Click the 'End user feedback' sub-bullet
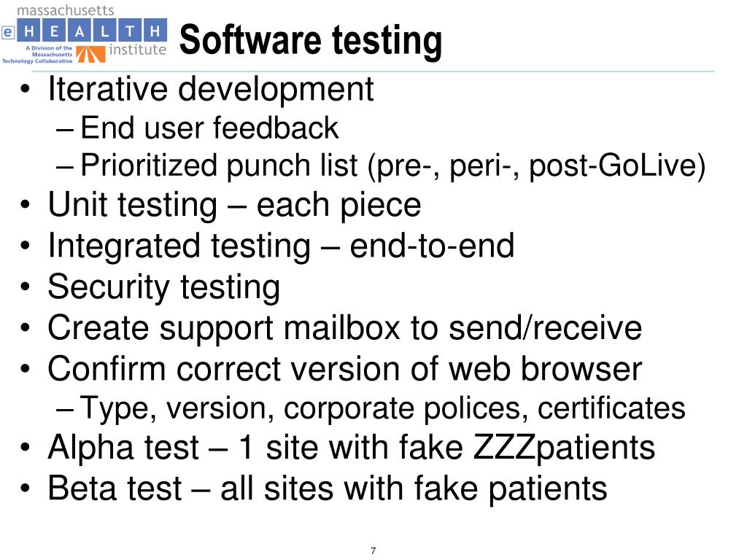The width and height of the screenshot is (747, 560). (x=209, y=128)
